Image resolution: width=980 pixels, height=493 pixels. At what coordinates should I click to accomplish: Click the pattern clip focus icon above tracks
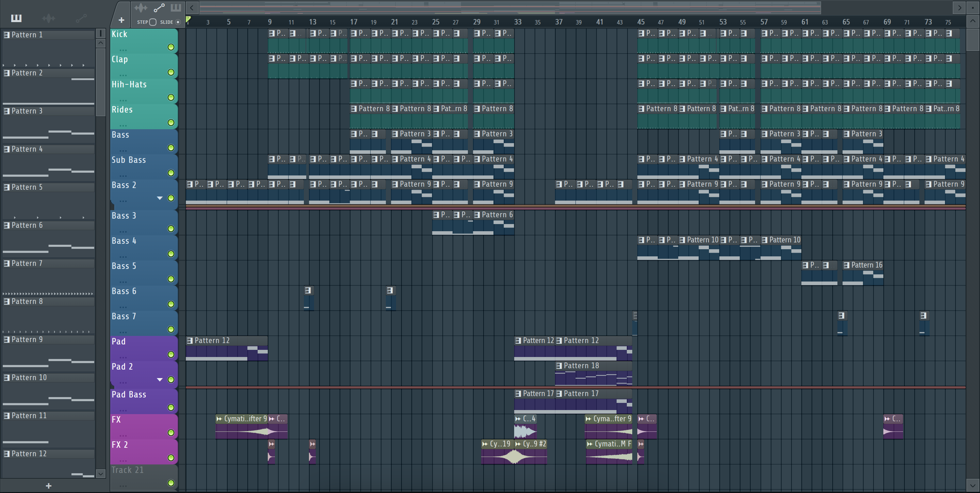176,7
